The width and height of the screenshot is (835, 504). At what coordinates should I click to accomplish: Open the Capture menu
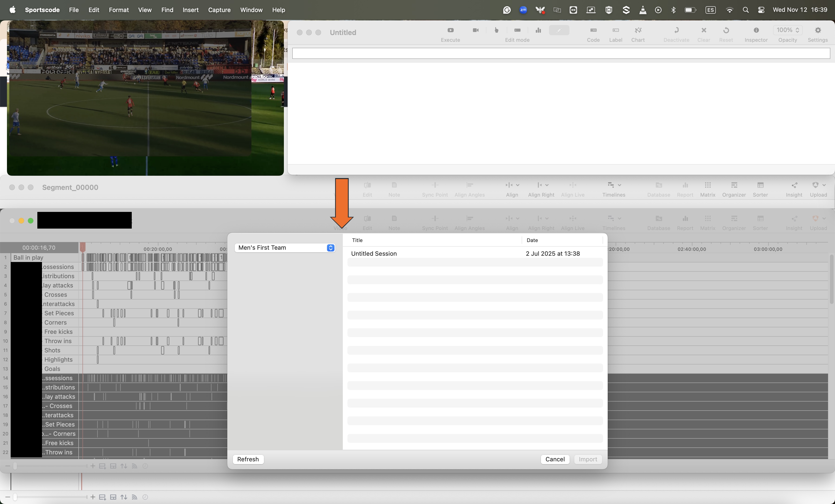pos(219,10)
